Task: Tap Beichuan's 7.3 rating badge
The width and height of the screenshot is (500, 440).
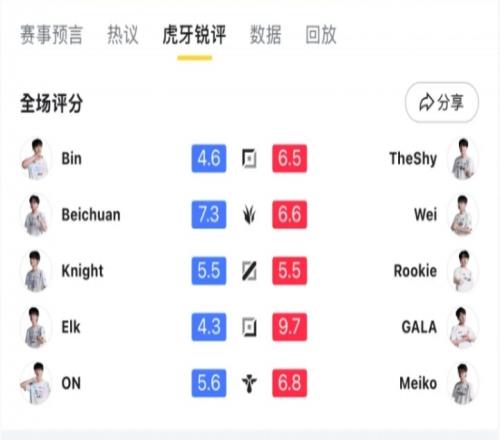Action: 209,214
